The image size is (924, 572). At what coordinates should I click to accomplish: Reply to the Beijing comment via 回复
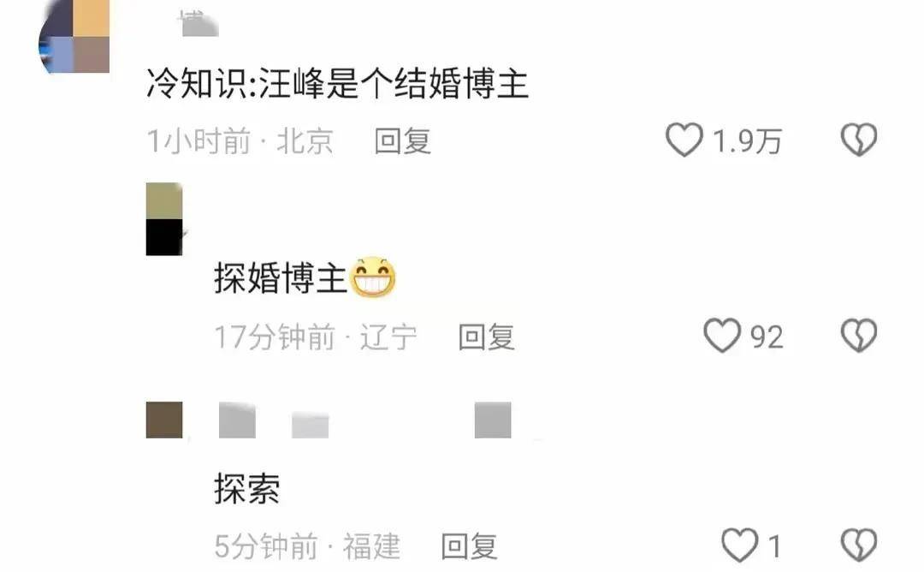[x=403, y=141]
